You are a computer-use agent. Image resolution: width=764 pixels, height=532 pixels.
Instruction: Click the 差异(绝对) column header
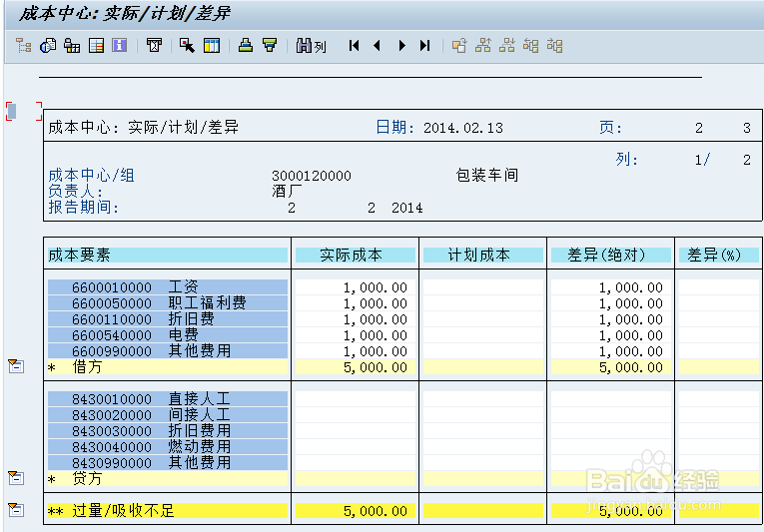tap(611, 255)
